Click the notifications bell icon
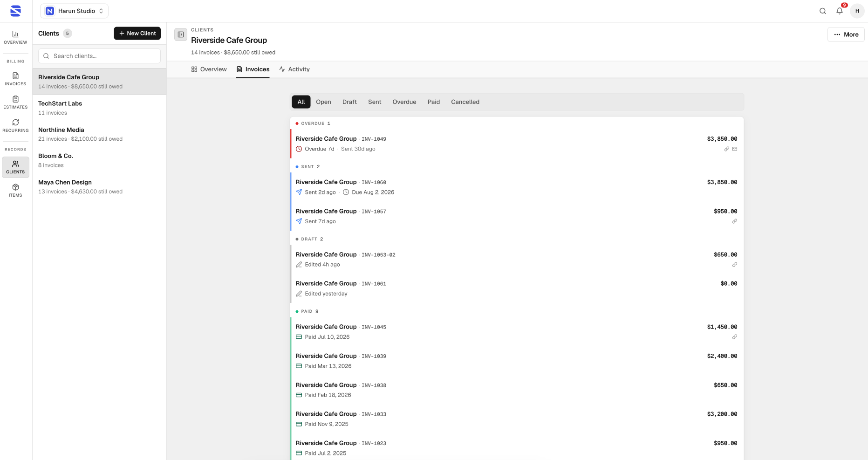868x460 pixels. 840,11
